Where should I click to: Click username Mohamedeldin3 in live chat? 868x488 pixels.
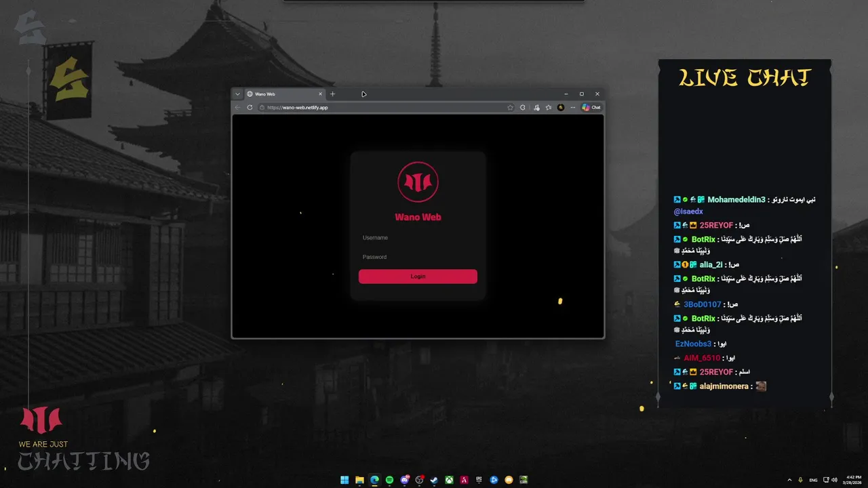point(736,200)
